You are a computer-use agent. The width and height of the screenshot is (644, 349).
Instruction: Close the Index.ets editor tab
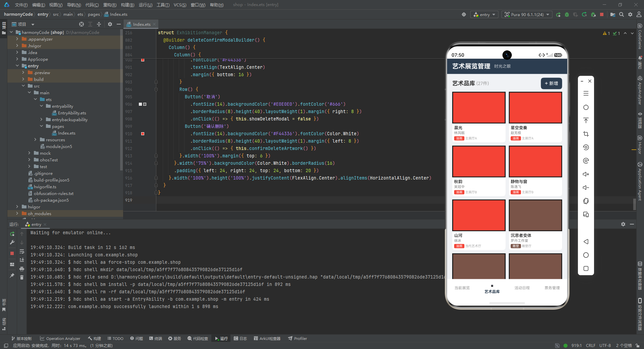pos(154,24)
